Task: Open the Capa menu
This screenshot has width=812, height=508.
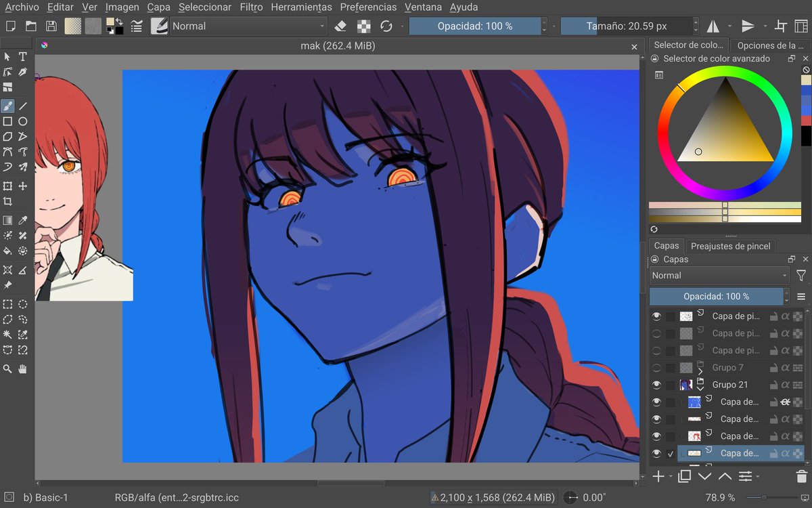Action: [x=159, y=7]
